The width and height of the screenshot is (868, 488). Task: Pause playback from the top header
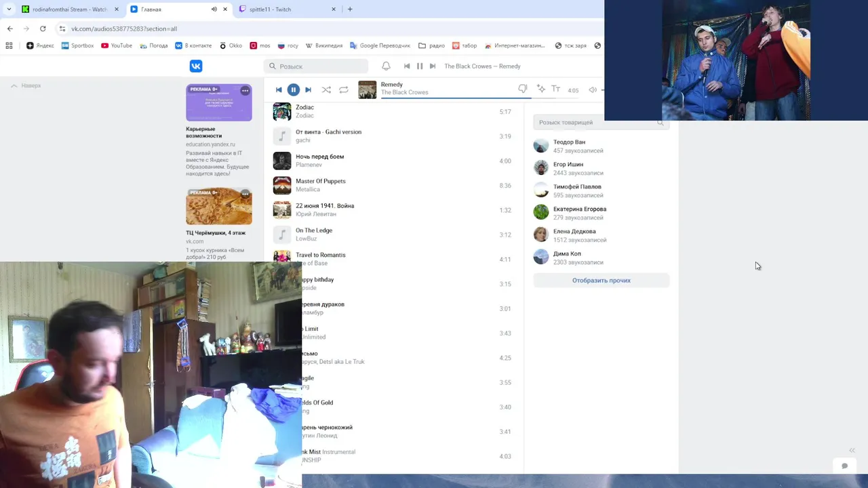(x=420, y=66)
